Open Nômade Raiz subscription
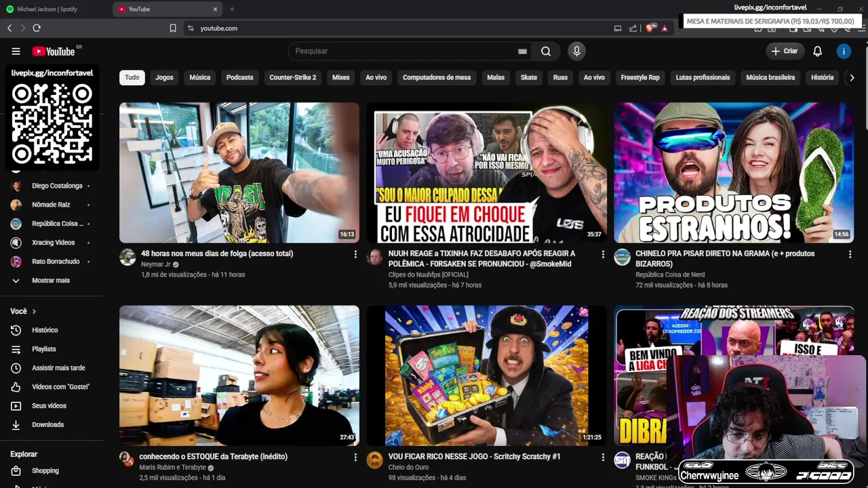This screenshot has height=488, width=868. click(x=52, y=205)
